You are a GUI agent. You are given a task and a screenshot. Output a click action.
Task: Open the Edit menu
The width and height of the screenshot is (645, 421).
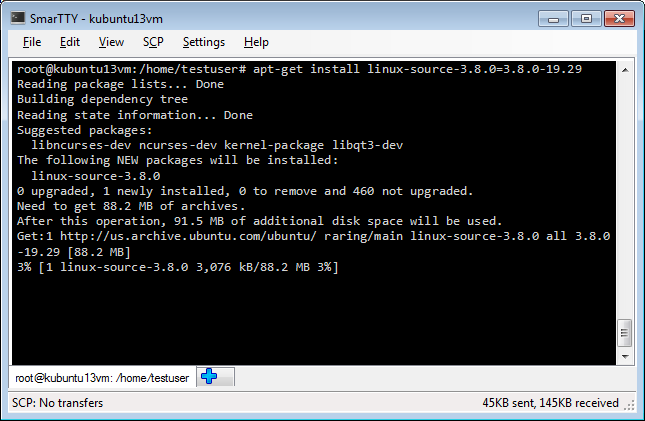coord(70,42)
